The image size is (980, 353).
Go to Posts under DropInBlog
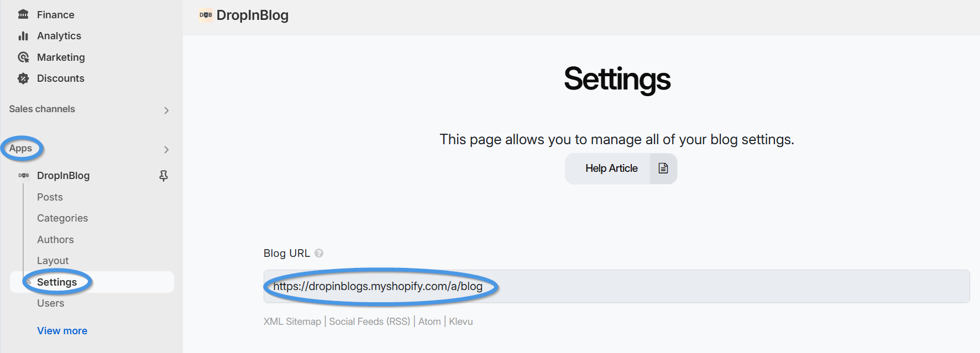(x=50, y=197)
